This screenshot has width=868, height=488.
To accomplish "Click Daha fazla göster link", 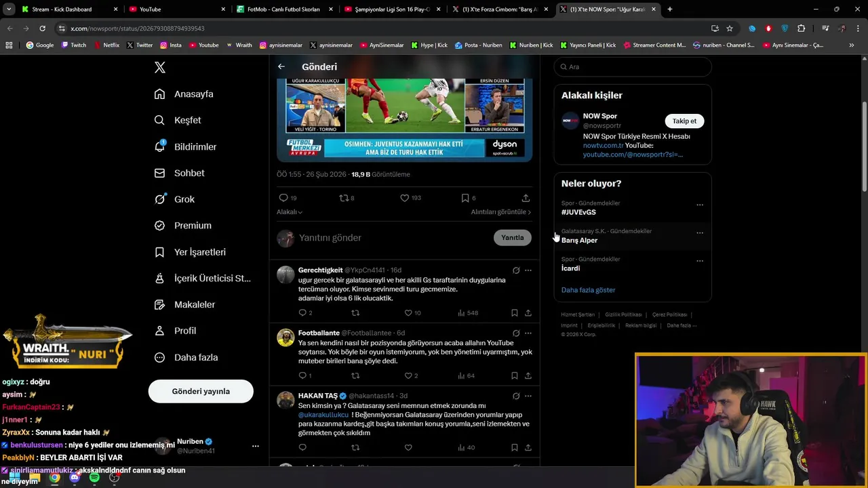I will (x=589, y=290).
